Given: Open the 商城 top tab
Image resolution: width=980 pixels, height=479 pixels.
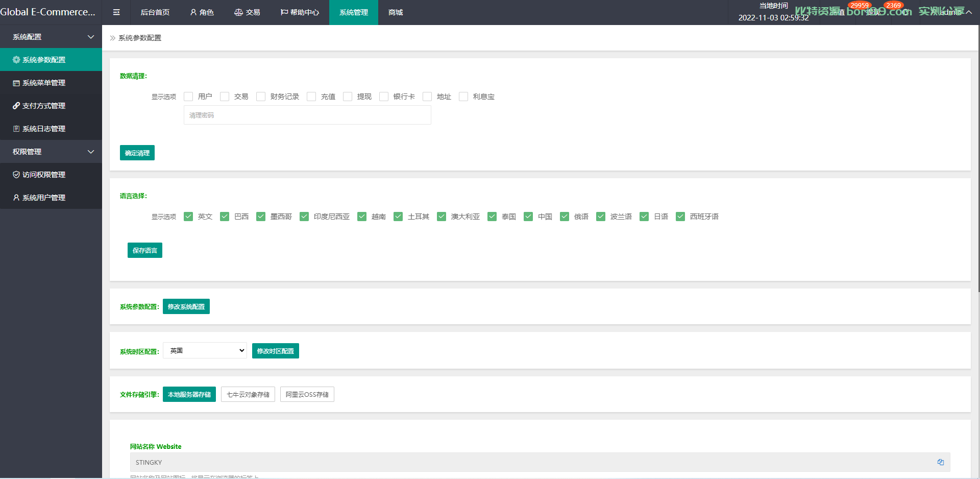Looking at the screenshot, I should [x=396, y=12].
